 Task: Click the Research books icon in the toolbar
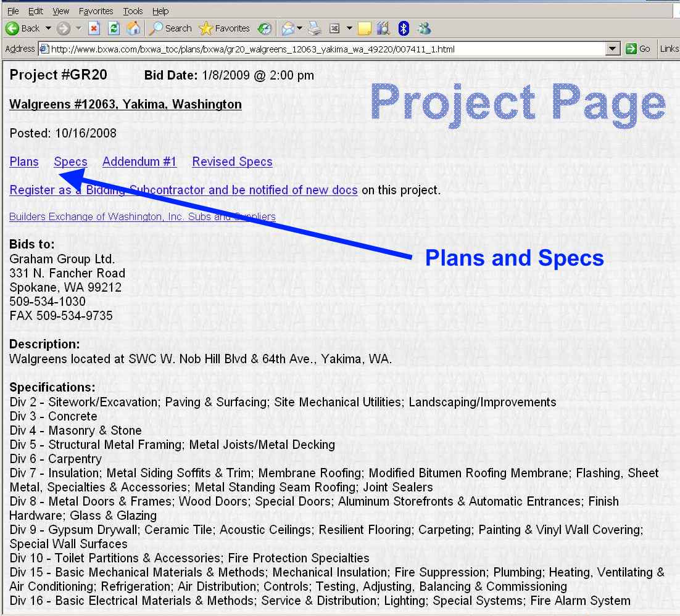click(383, 28)
